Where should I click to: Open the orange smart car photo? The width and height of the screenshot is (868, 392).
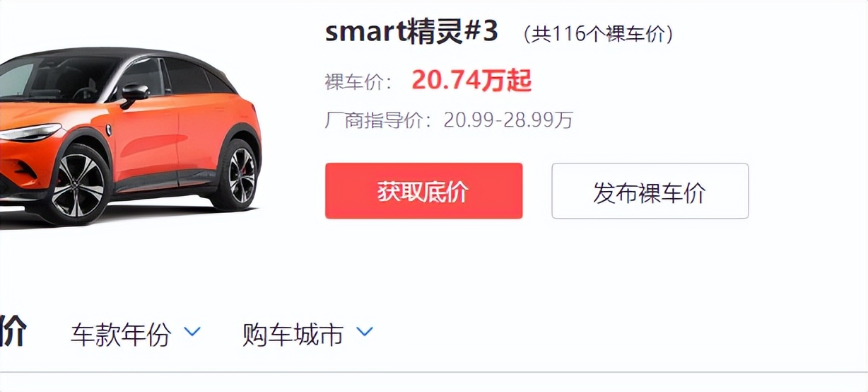click(130, 134)
